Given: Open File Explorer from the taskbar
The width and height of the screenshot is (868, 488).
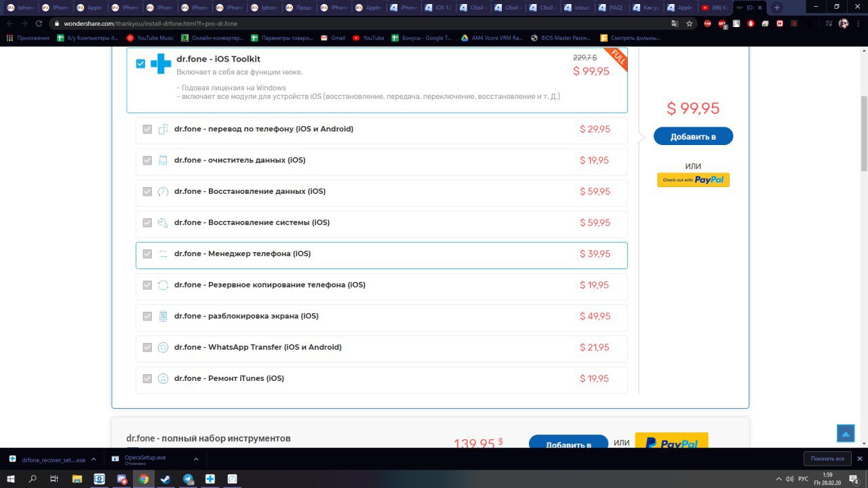Looking at the screenshot, I should pyautogui.click(x=77, y=479).
